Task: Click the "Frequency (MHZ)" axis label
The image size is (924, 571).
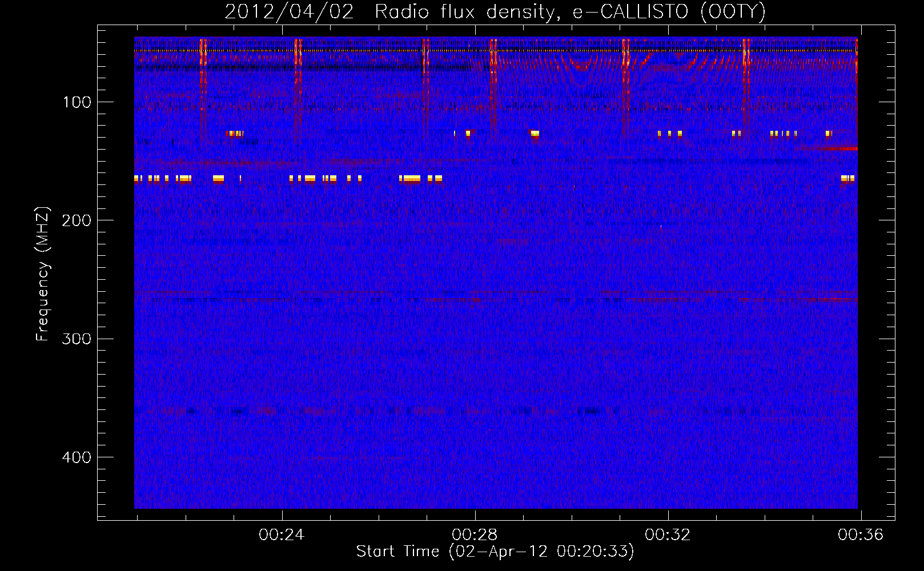Action: click(42, 274)
